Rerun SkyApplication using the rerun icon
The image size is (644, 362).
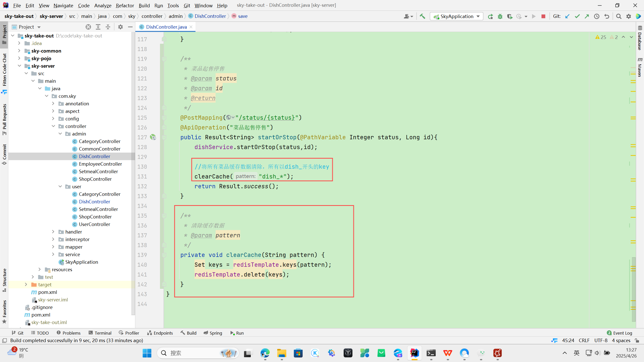(490, 16)
